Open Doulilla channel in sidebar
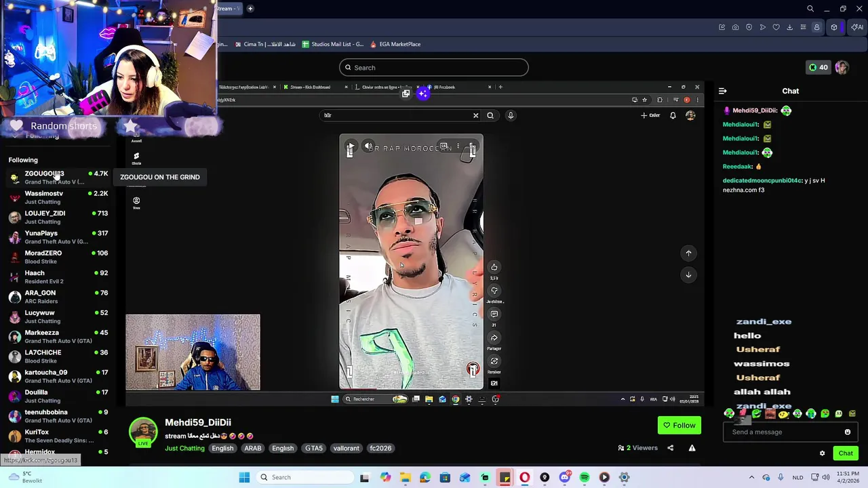Screen dimensions: 868x488 coord(58,396)
